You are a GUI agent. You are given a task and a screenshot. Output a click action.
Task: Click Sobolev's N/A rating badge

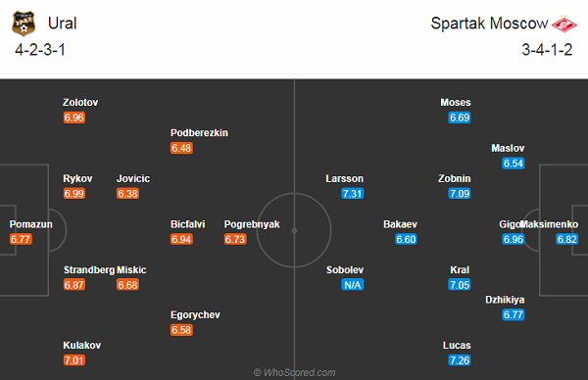(353, 285)
